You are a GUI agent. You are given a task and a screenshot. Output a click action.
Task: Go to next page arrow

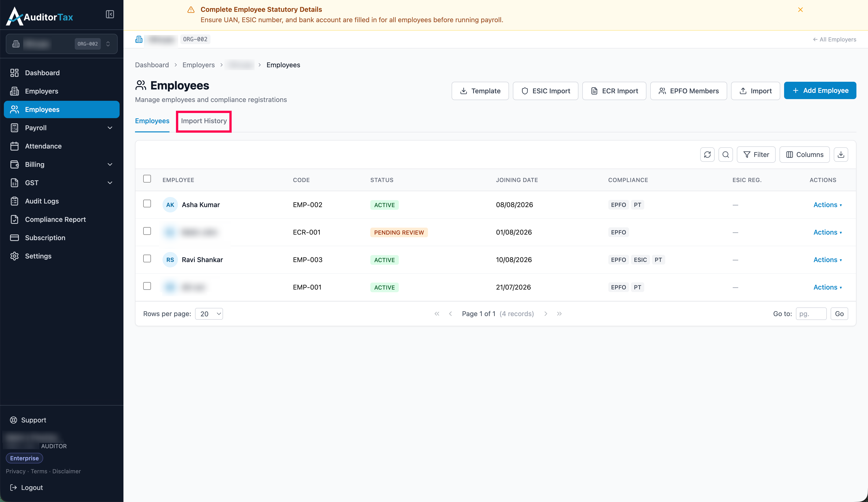click(x=546, y=313)
